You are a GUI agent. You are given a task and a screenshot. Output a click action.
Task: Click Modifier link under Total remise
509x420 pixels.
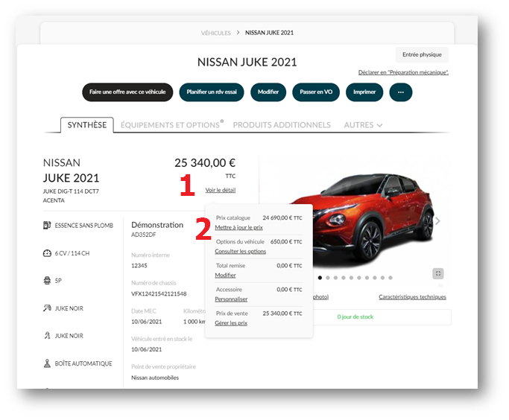tap(225, 275)
